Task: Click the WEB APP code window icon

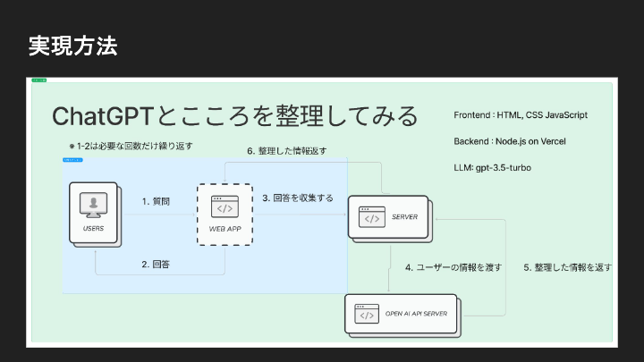Action: (225, 206)
